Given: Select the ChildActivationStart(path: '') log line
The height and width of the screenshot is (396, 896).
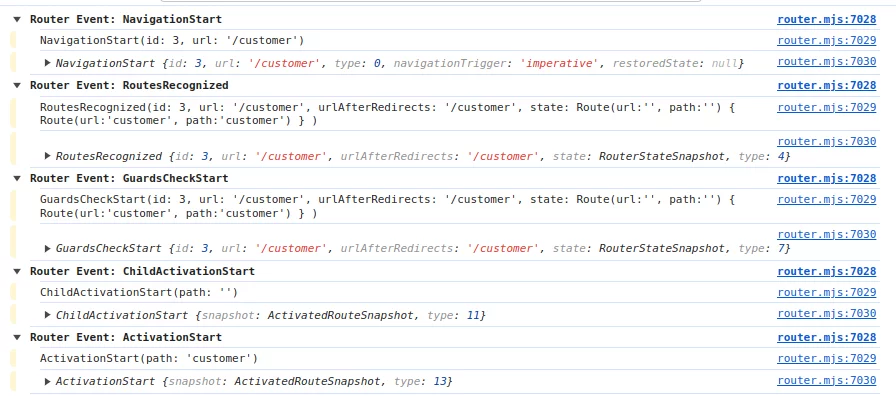Looking at the screenshot, I should click(138, 293).
